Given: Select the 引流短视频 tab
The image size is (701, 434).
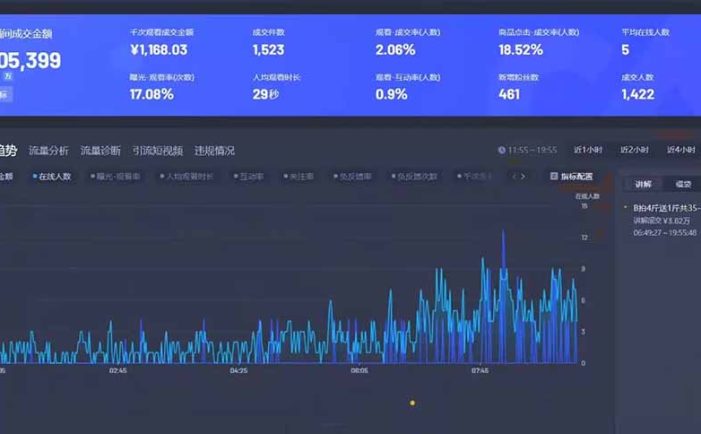Looking at the screenshot, I should point(158,150).
